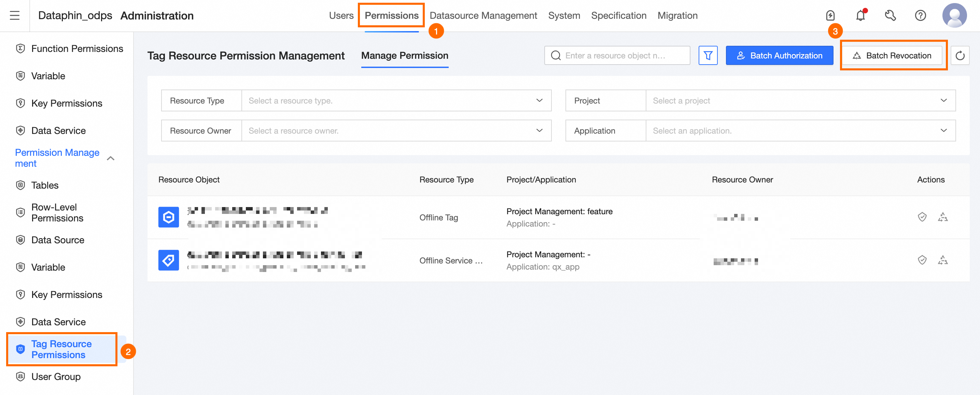Switch to the Migration tab

[x=677, y=16]
